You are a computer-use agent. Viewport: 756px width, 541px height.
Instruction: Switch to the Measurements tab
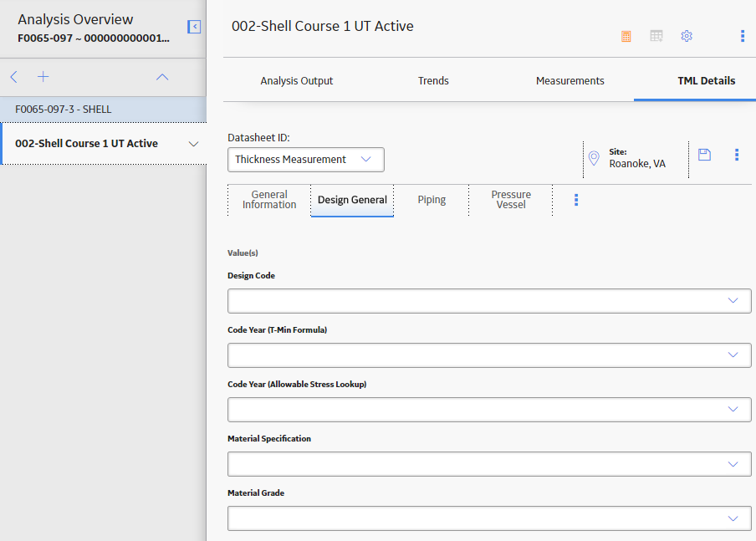coord(570,80)
